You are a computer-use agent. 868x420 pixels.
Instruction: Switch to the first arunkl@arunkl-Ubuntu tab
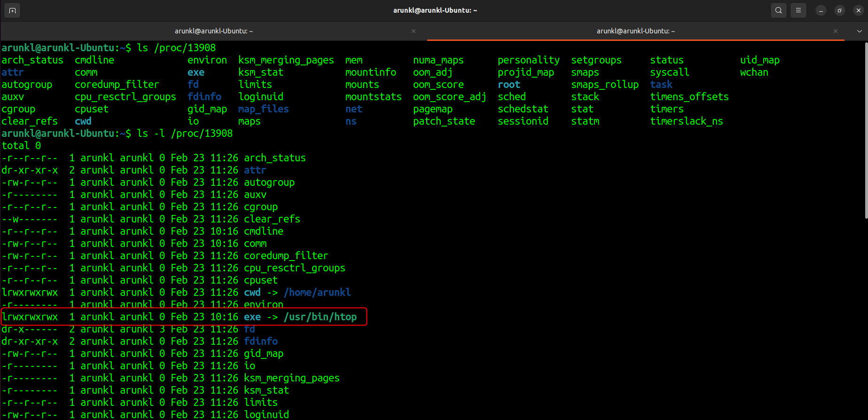pos(214,31)
